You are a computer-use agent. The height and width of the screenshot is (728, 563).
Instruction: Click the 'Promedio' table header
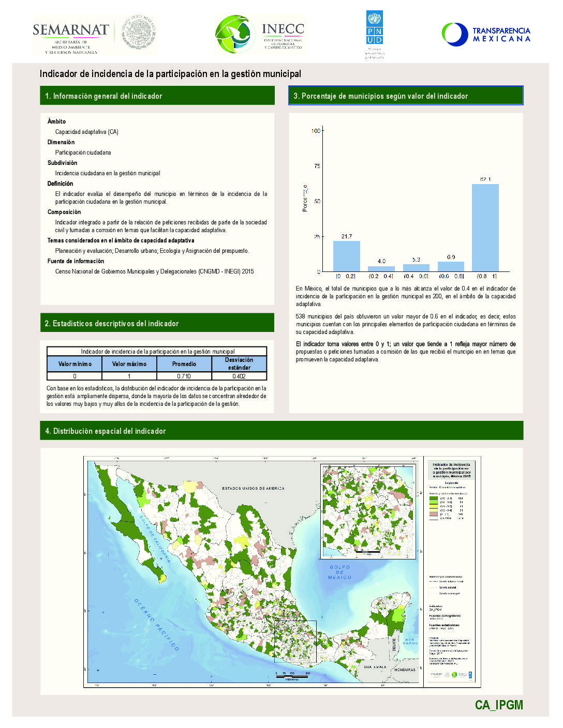tap(184, 364)
